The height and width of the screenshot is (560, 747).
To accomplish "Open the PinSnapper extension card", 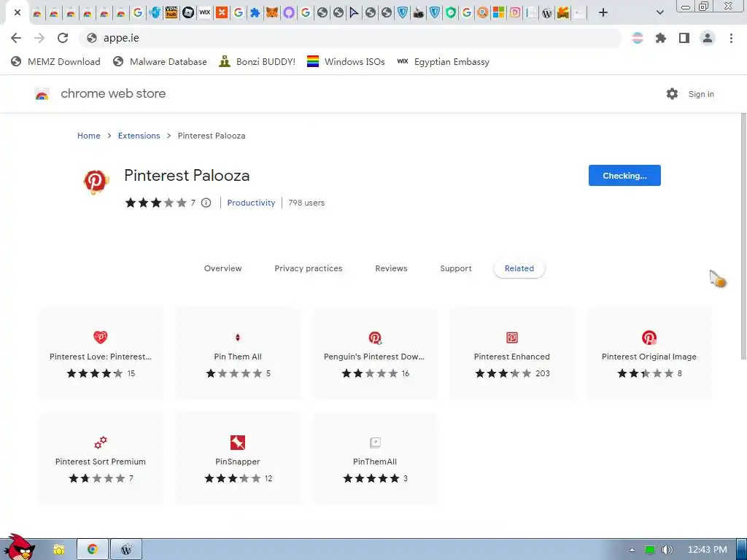I will click(238, 459).
